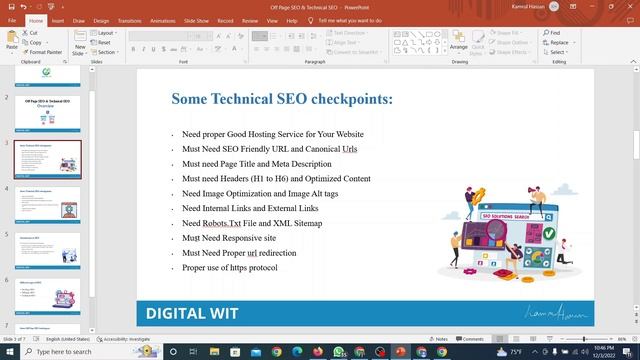Screen dimensions: 640x360
Task: Switch to the Transitions tab
Action: coord(129,20)
